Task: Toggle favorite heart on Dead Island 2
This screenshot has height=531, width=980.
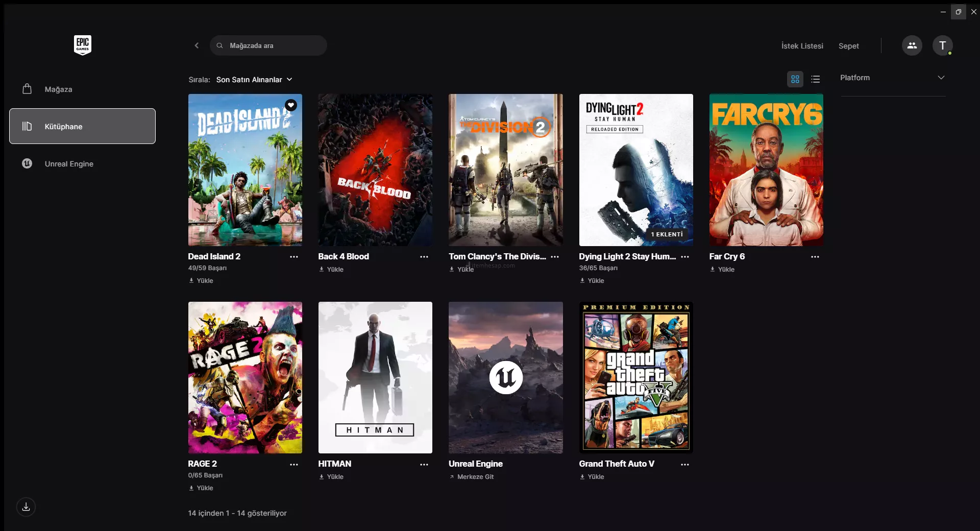Action: click(291, 105)
